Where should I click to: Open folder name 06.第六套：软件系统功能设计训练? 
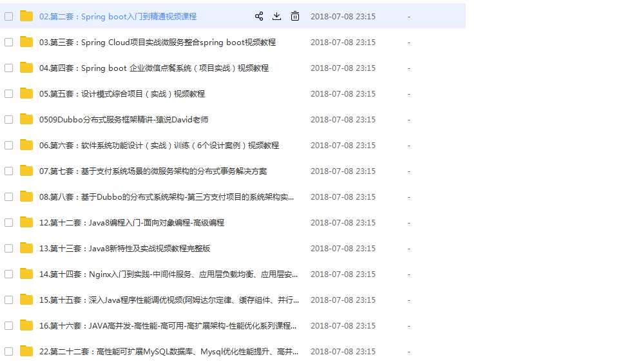click(x=159, y=145)
